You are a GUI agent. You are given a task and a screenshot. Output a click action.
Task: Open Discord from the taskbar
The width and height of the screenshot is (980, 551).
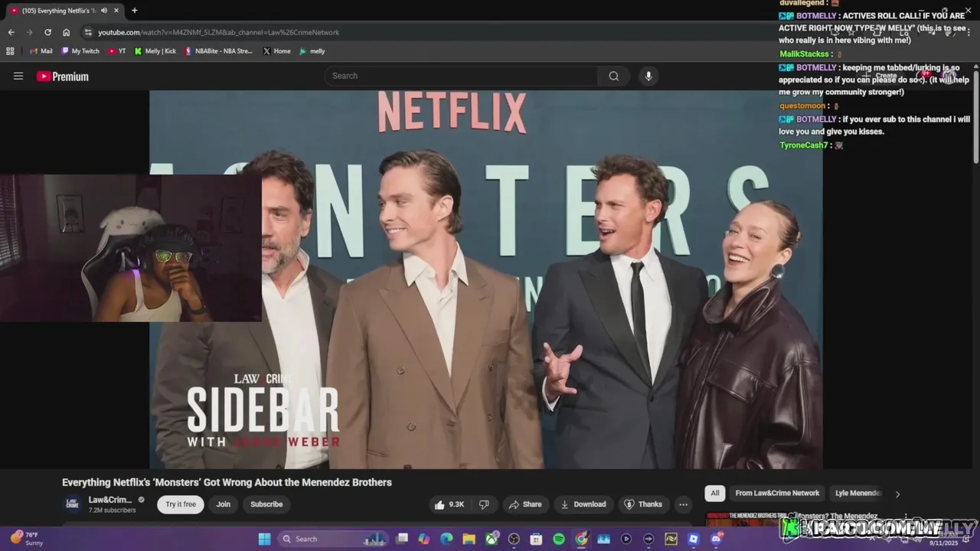(x=716, y=539)
